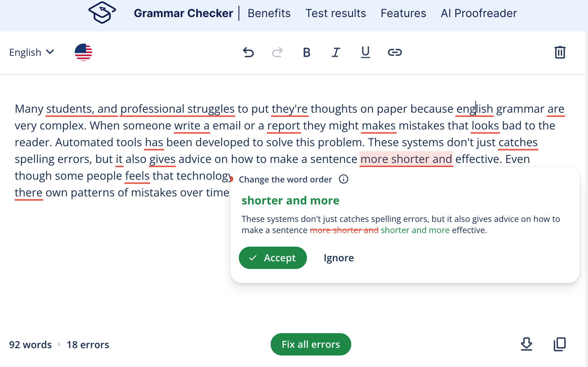The height and width of the screenshot is (367, 588).
Task: Accept the "shorter and more" suggestion
Action: point(273,258)
